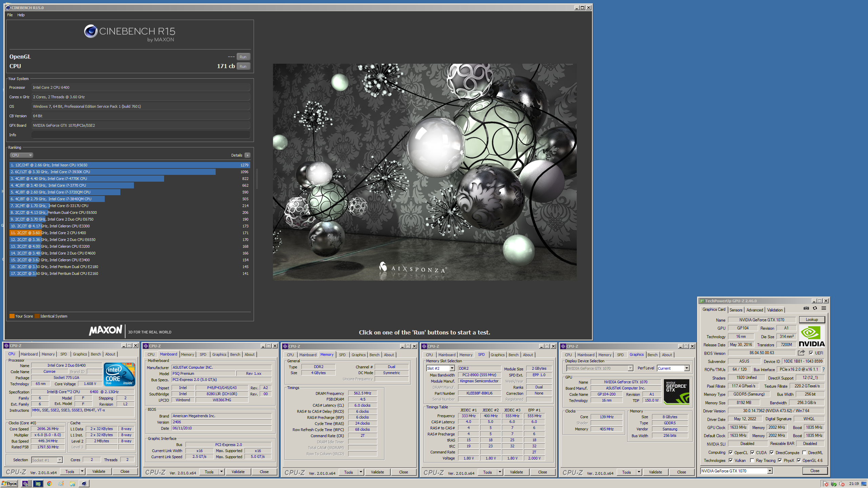Toggle the DirectML checkbox
Viewport: 868px width, 488px height.
(804, 452)
